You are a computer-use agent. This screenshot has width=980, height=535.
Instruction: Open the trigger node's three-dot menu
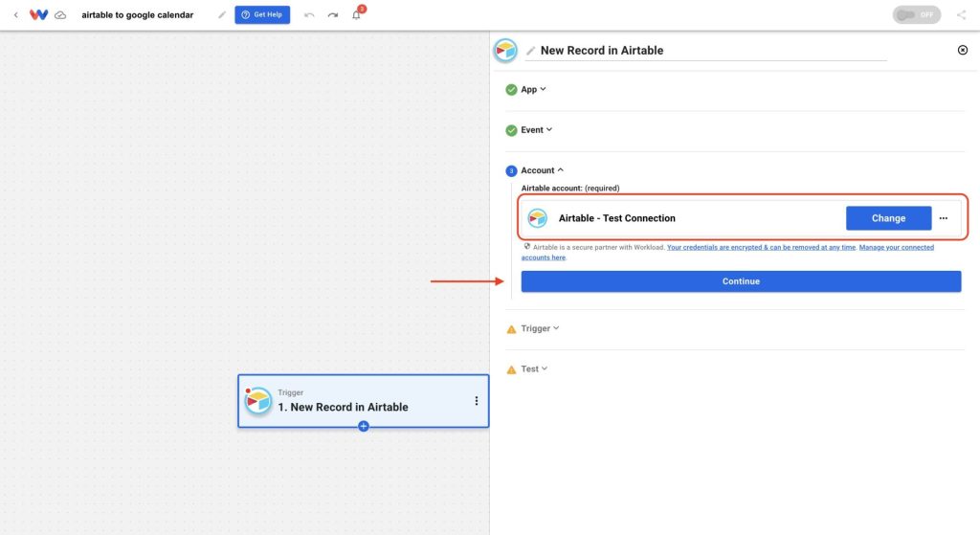point(477,401)
